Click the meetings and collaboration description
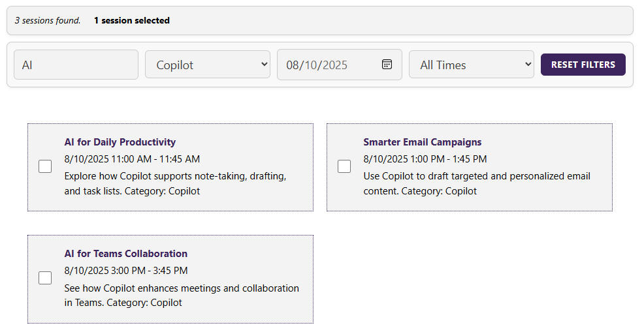644x334 pixels. 181,295
